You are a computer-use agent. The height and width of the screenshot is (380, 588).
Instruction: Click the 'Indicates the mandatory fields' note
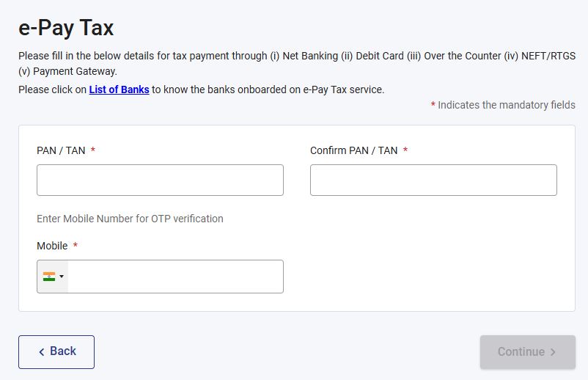pyautogui.click(x=507, y=105)
